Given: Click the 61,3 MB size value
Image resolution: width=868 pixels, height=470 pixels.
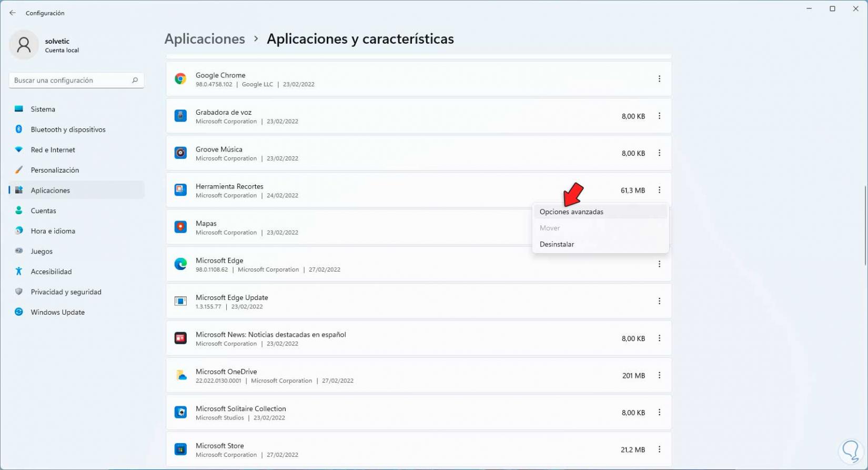Looking at the screenshot, I should (x=633, y=191).
